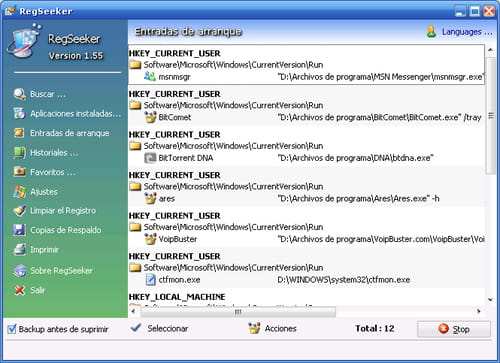Click the Ajustes Windows flag icon

point(19,192)
